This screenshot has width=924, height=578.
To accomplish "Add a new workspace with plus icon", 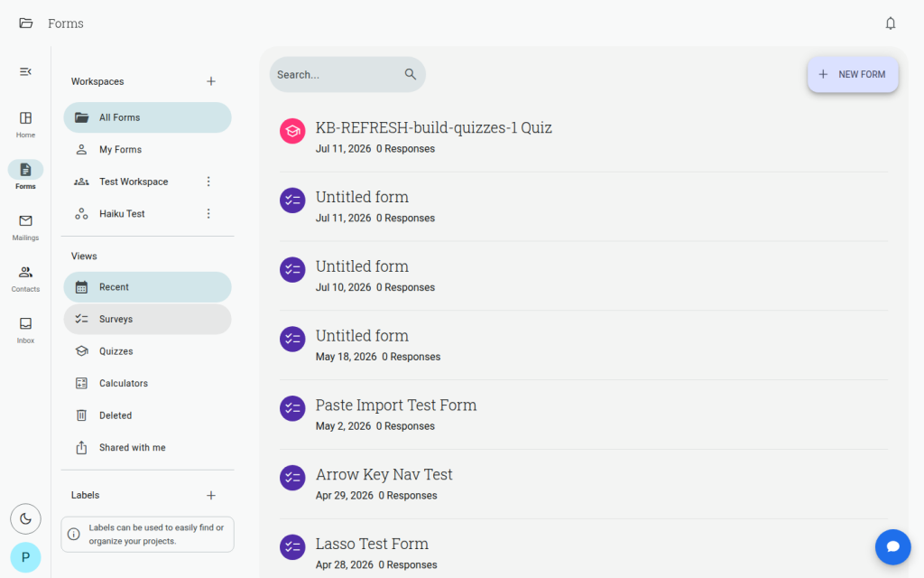I will coord(211,81).
